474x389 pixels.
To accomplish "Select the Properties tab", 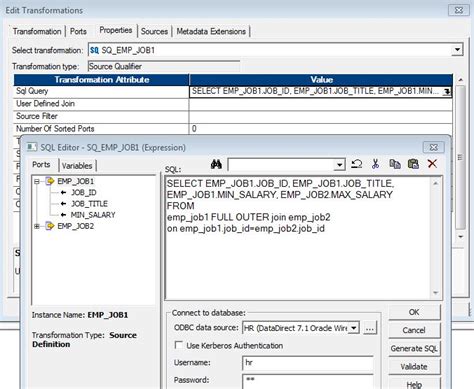I will click(116, 30).
